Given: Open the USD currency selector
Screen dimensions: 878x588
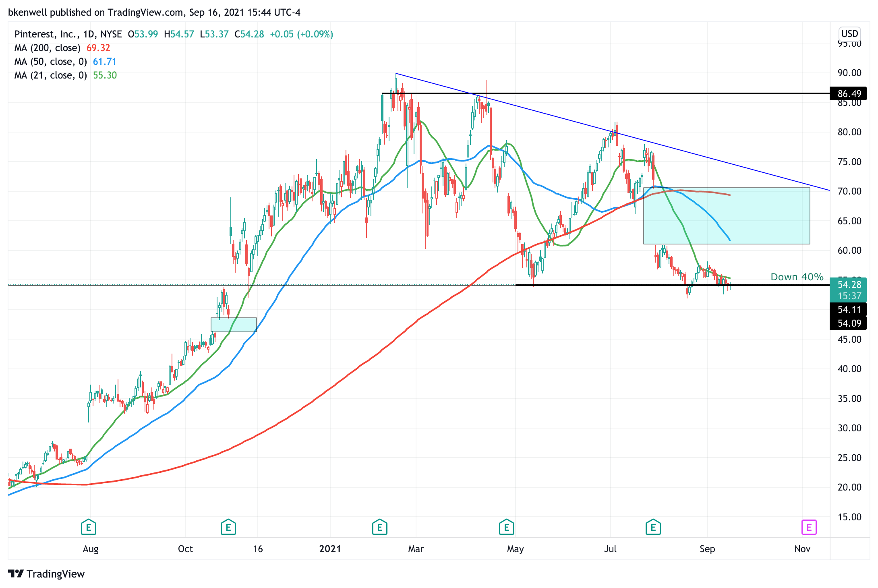Looking at the screenshot, I should [x=849, y=33].
